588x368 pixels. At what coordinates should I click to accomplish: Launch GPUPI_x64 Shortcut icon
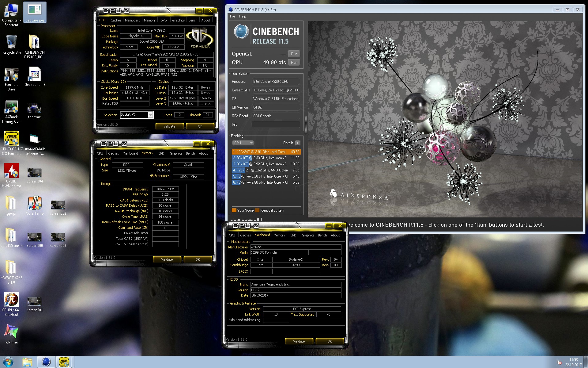pos(11,304)
